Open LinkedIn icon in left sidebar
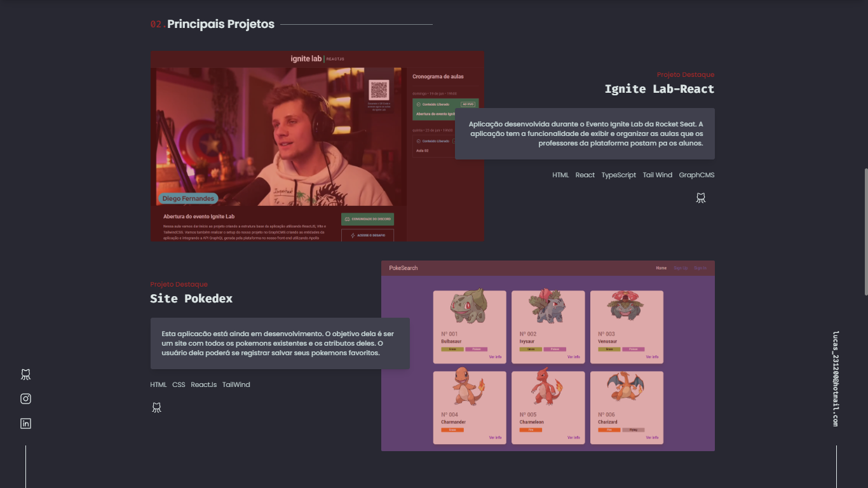 tap(25, 423)
